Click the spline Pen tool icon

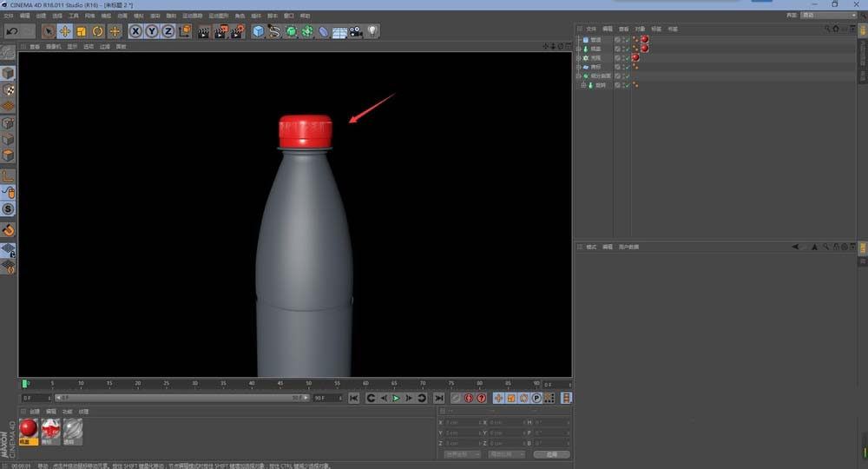pos(274,31)
